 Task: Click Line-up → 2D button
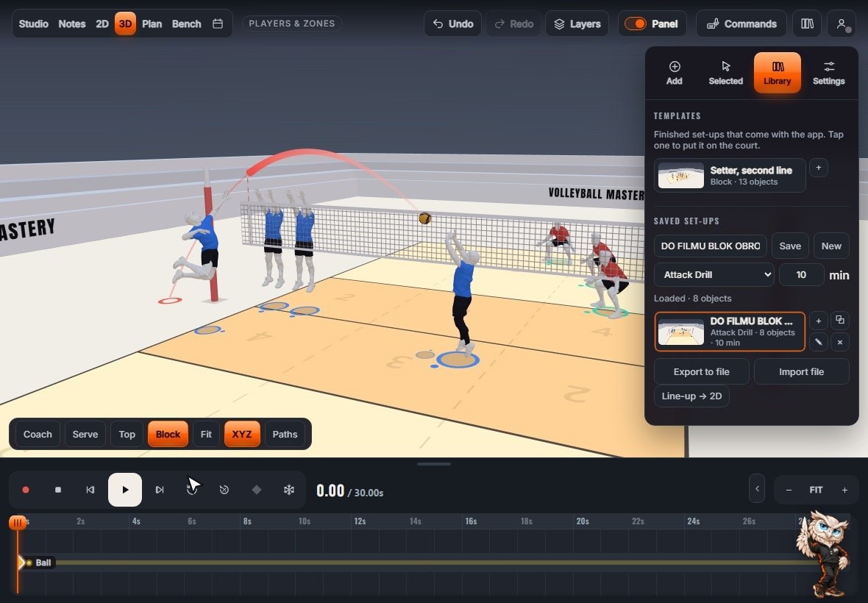(691, 396)
